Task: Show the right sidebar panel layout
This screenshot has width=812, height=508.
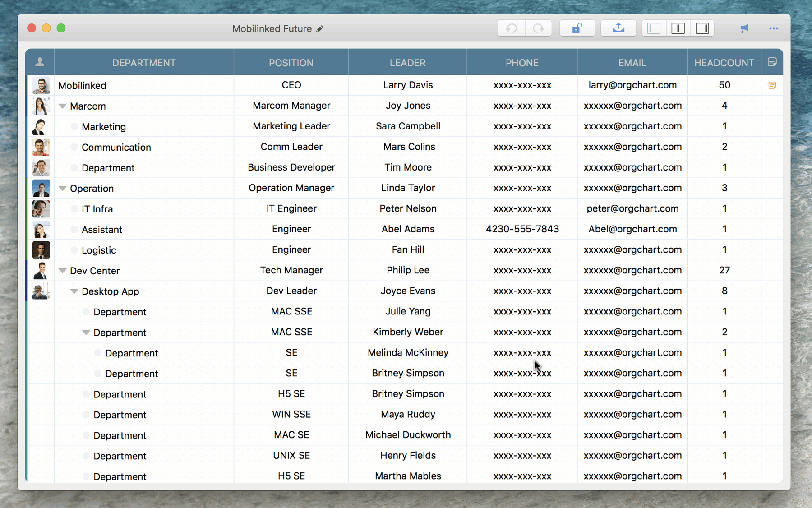Action: 702,28
